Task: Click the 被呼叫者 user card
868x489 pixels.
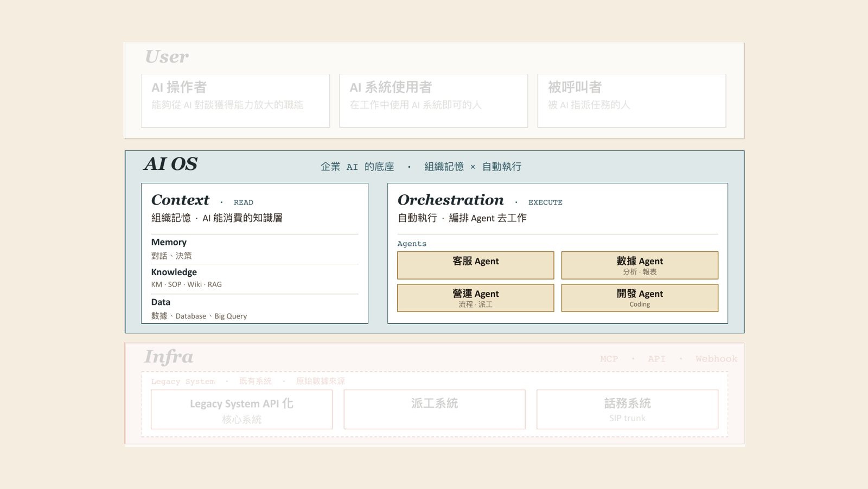Action: click(x=631, y=101)
